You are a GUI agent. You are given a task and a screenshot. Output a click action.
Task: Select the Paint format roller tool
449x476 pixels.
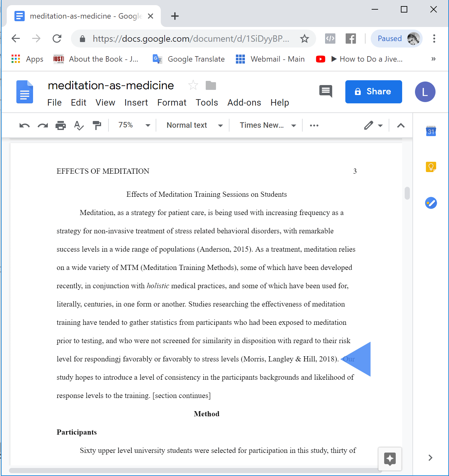97,125
